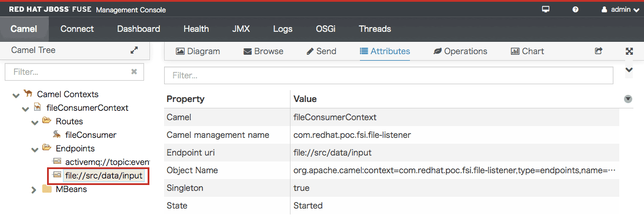Select the Endpoints folder label

(x=75, y=148)
